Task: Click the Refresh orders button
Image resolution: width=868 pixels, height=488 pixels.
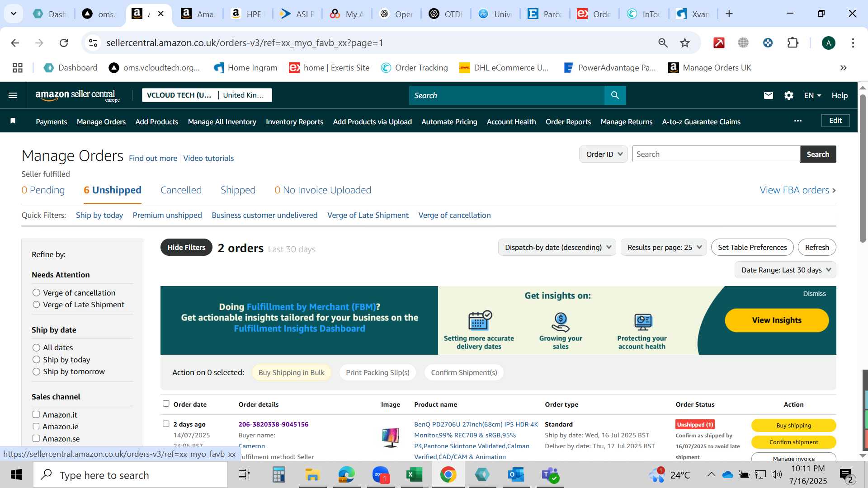Action: click(816, 247)
